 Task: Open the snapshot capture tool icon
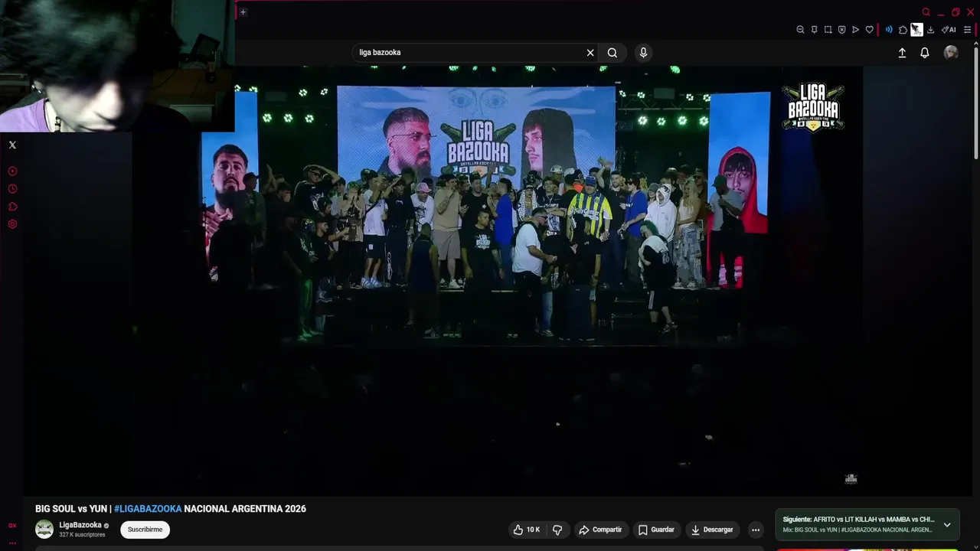coord(828,30)
